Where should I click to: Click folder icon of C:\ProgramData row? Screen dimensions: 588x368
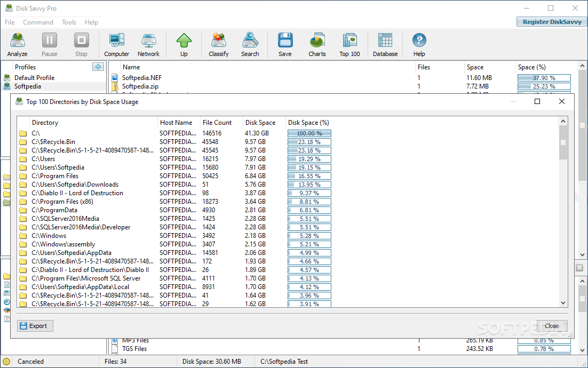[23, 210]
